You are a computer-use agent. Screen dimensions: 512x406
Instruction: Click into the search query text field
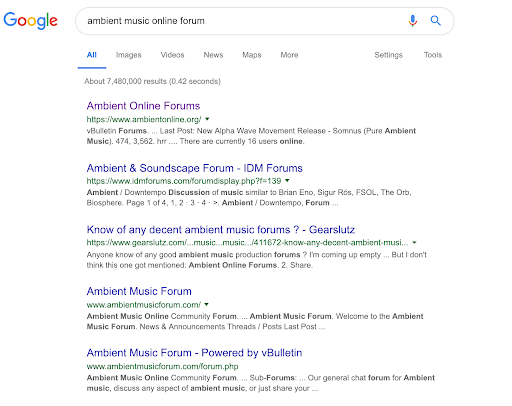[x=240, y=21]
